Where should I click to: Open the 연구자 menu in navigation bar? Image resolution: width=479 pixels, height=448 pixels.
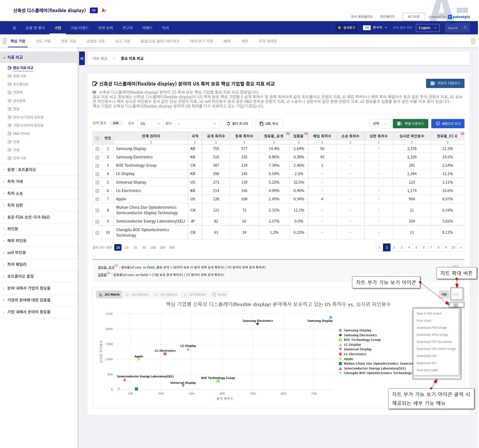(127, 28)
